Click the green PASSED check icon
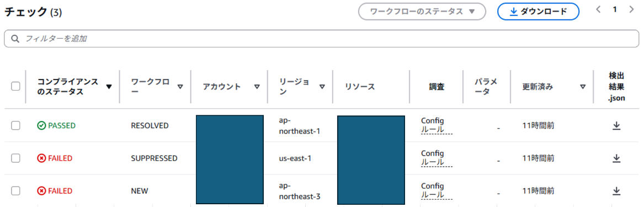 coord(41,126)
